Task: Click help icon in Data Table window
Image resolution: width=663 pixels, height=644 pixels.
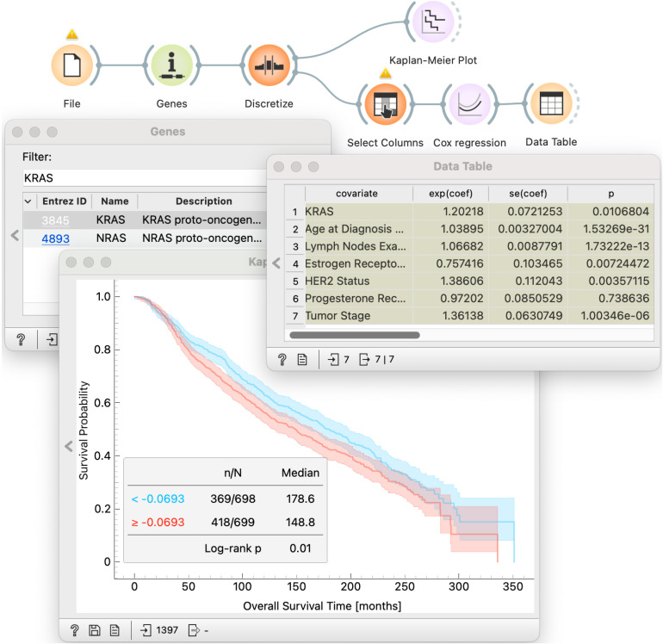Action: pyautogui.click(x=282, y=359)
